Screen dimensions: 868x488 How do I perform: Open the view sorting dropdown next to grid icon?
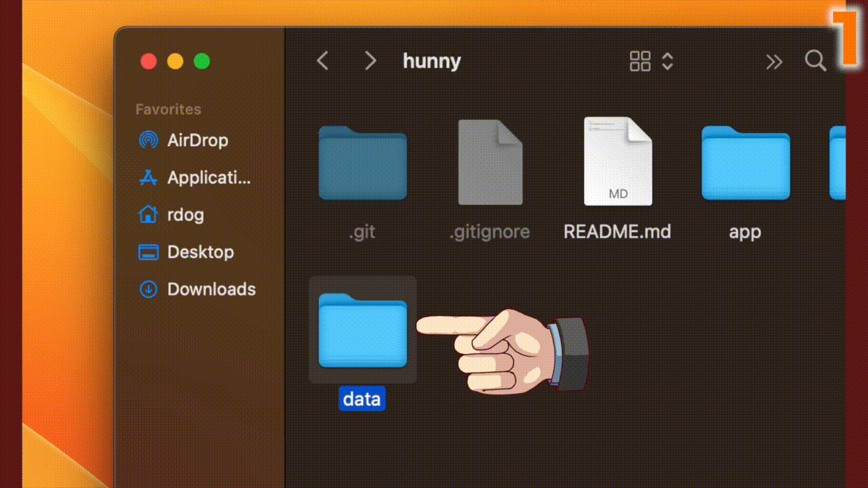pos(667,61)
